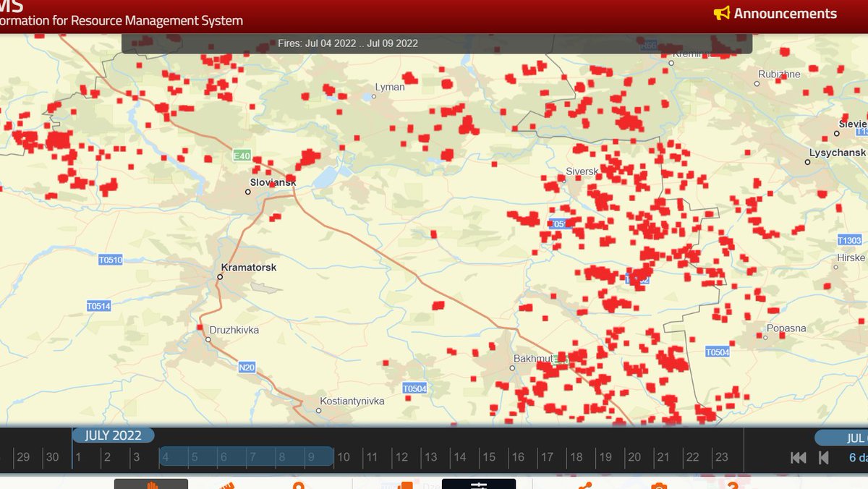Select day 17 on the timeline
Image resolution: width=868 pixels, height=489 pixels.
pyautogui.click(x=547, y=457)
